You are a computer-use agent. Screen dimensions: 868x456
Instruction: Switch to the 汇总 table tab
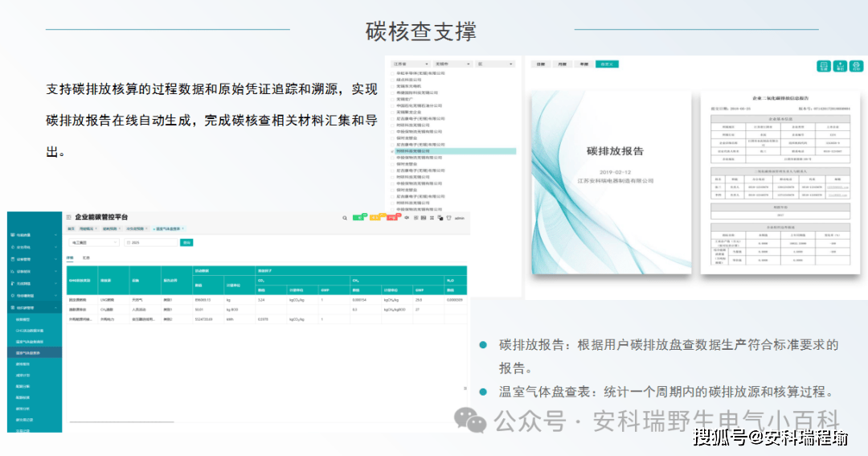pos(86,257)
